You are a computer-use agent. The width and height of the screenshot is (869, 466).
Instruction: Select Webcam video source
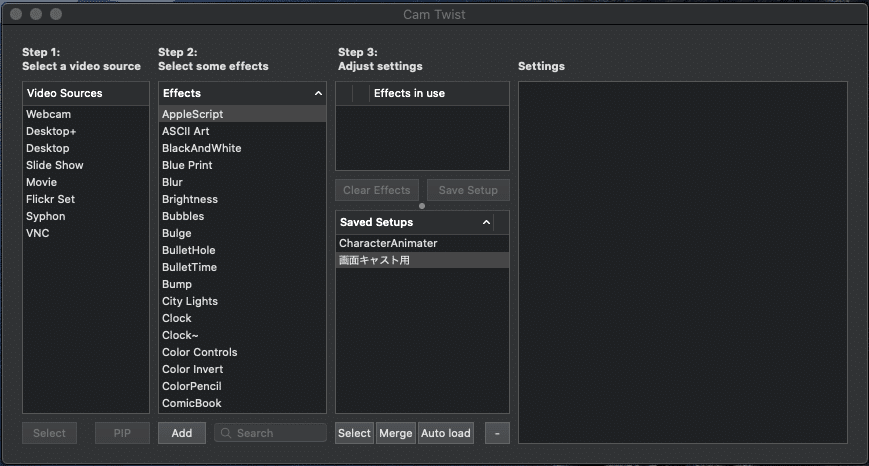49,114
